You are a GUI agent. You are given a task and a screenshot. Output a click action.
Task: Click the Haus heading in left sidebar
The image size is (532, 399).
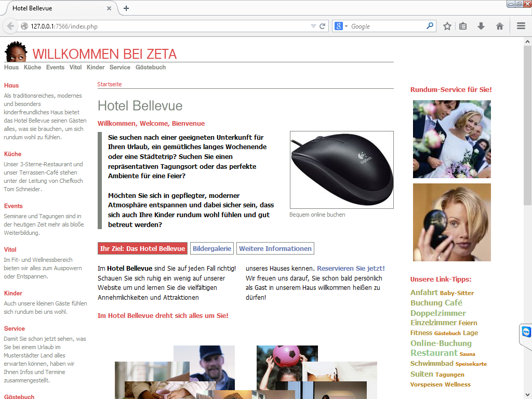[x=11, y=86]
